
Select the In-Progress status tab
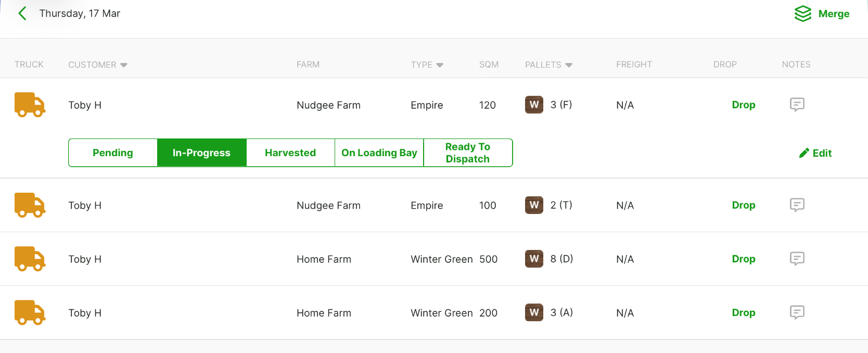coord(201,153)
